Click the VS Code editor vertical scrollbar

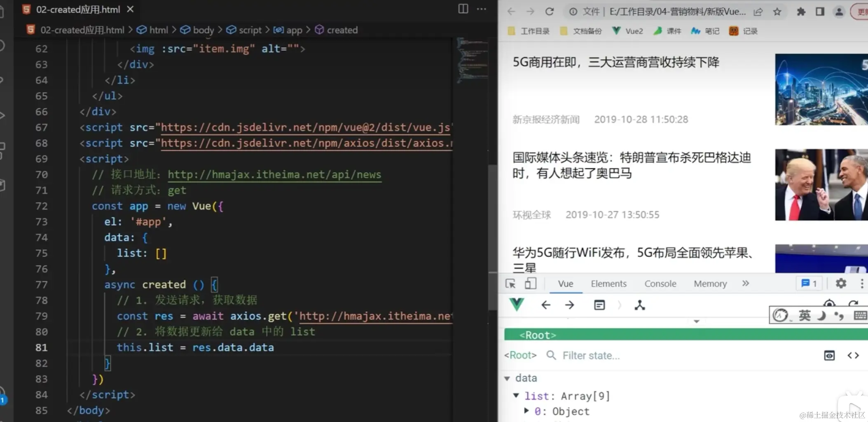pos(493,237)
